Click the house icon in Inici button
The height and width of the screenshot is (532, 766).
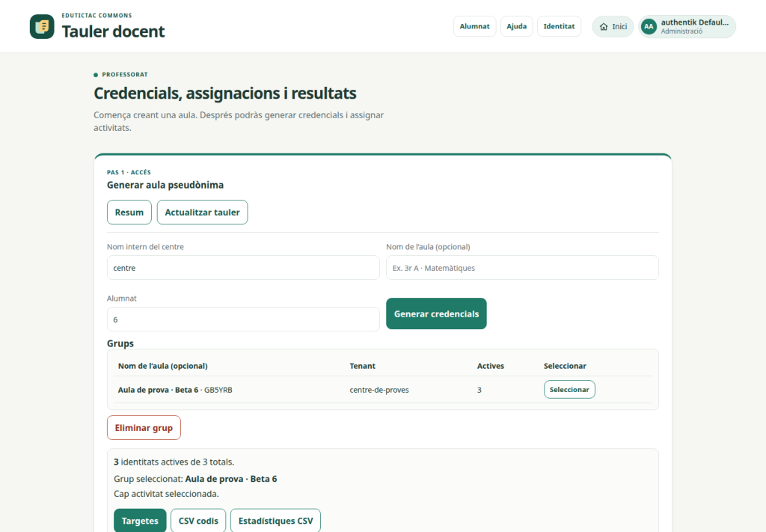[x=604, y=27]
